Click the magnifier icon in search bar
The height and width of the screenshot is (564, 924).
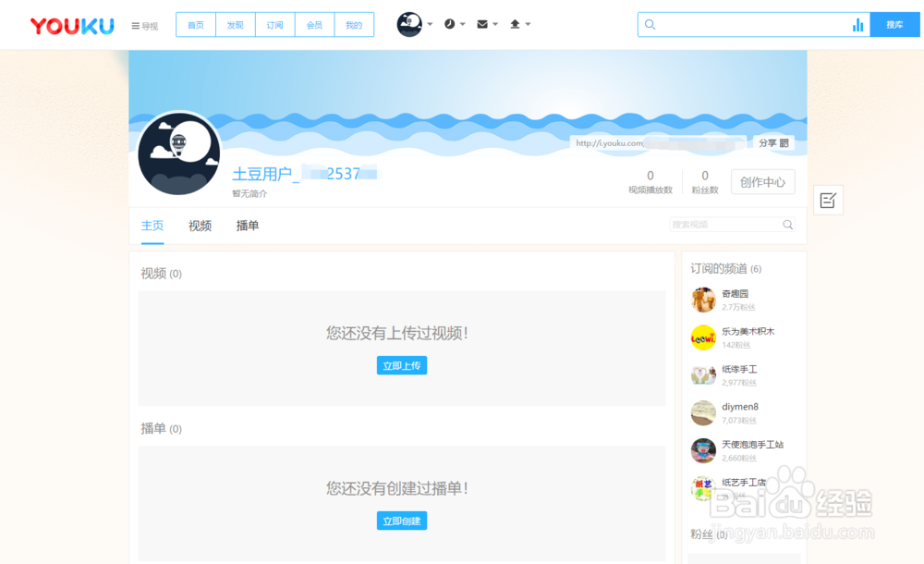650,25
